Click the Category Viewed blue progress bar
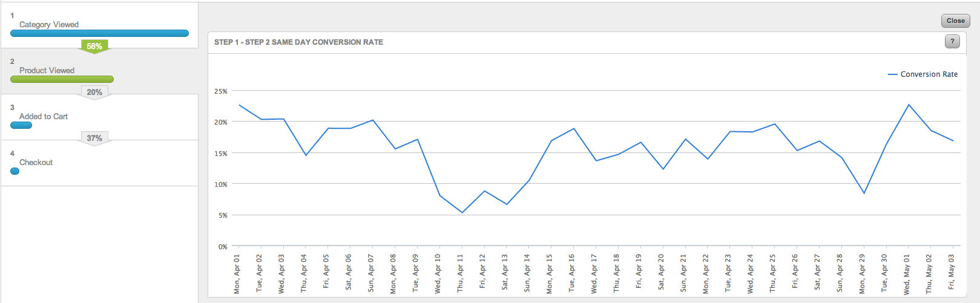This screenshot has width=980, height=303. (99, 33)
